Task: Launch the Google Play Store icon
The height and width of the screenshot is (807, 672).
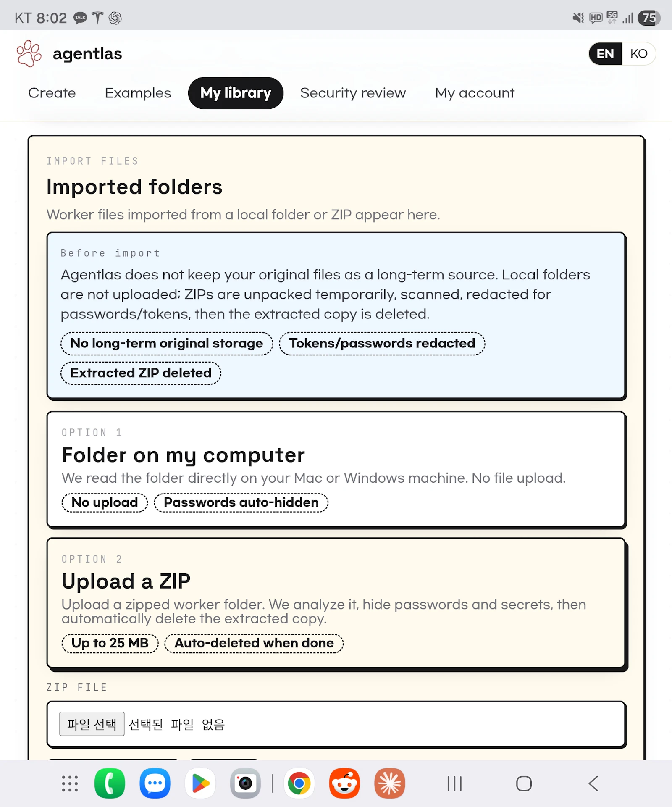Action: [200, 783]
